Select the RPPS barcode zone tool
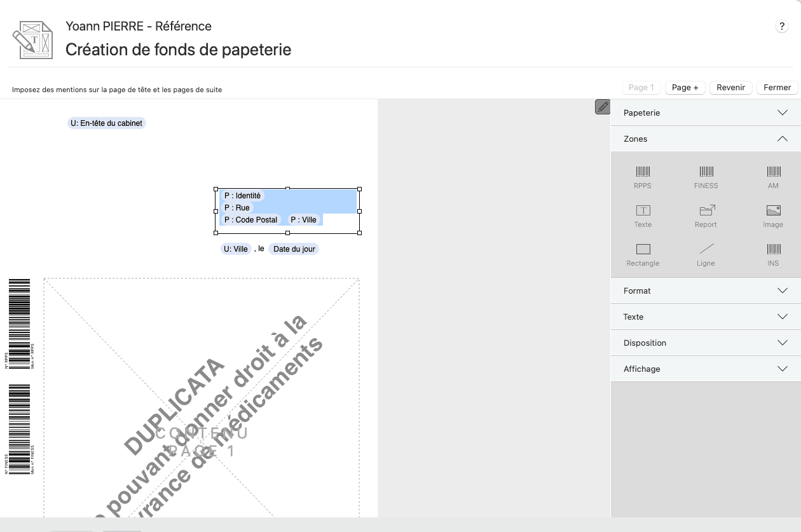Viewport: 801px width, 532px height. click(642, 177)
